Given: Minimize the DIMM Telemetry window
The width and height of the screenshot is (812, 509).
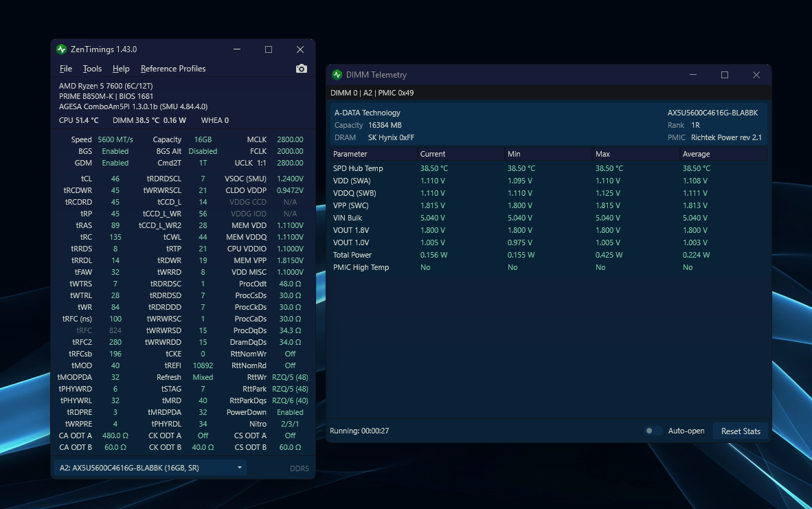Looking at the screenshot, I should [x=693, y=75].
